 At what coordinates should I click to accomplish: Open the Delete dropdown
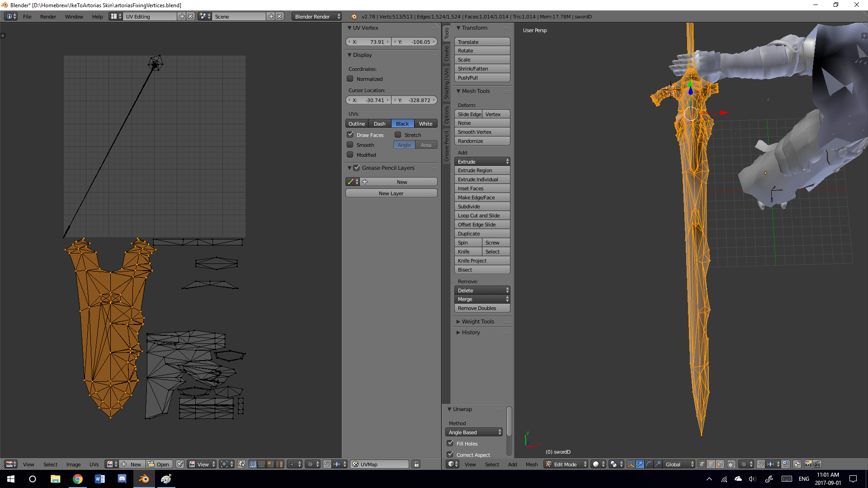[x=482, y=290]
